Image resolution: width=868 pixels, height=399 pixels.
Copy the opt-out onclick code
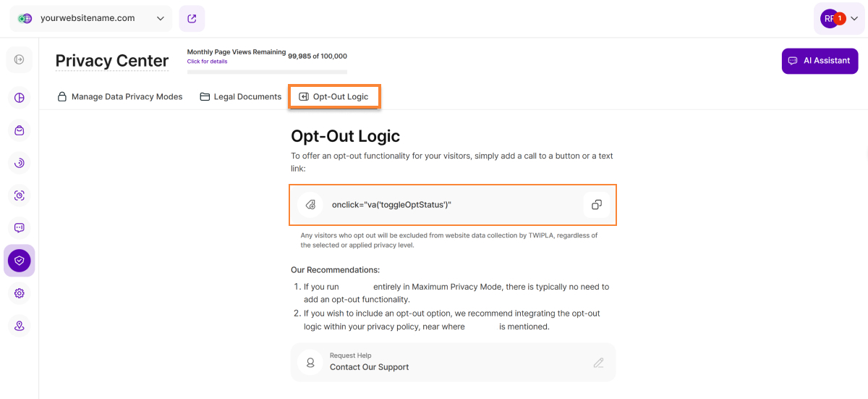click(597, 205)
